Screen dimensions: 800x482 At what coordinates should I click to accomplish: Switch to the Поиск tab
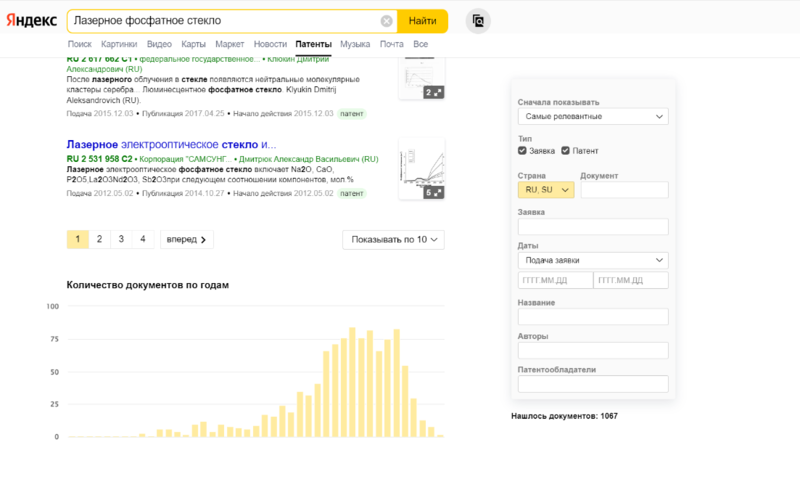80,44
